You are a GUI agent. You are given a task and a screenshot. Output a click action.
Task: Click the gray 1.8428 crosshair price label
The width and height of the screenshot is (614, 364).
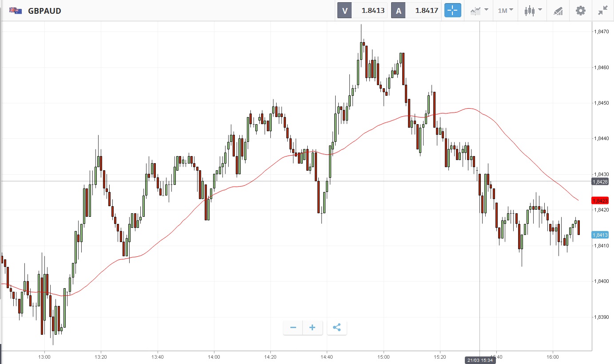(x=599, y=182)
